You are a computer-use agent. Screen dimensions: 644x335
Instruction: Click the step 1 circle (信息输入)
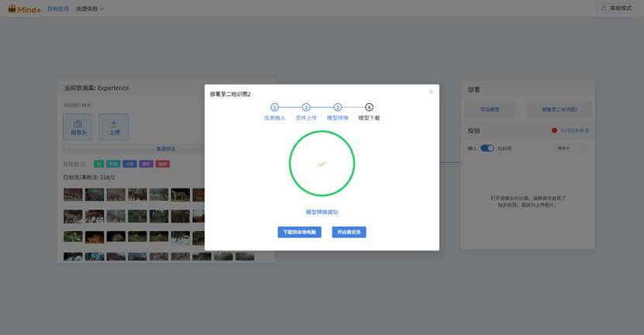pos(274,107)
